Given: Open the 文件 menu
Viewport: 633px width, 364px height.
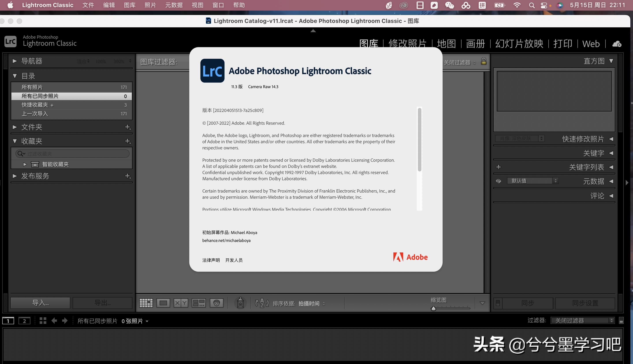Looking at the screenshot, I should tap(88, 5).
